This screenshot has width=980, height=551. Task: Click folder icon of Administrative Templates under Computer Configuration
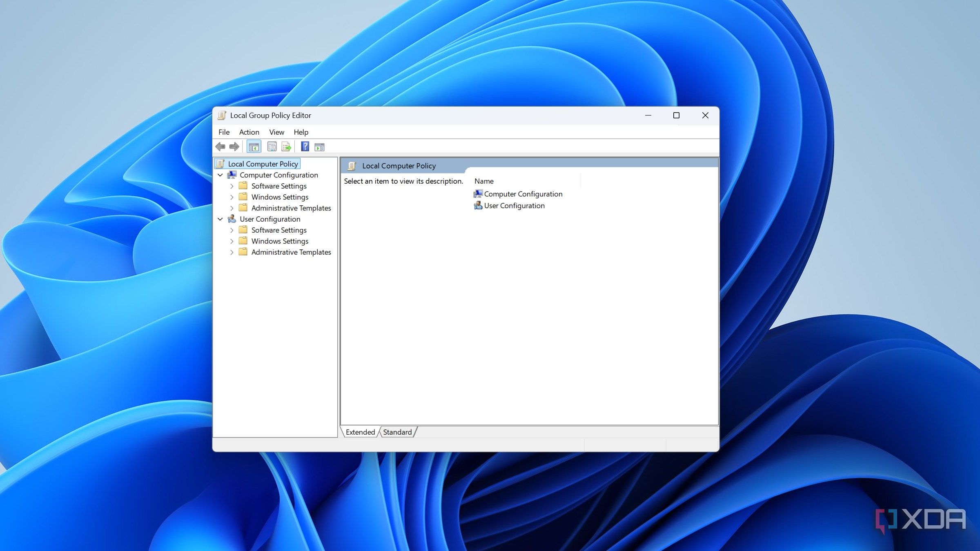(x=243, y=208)
